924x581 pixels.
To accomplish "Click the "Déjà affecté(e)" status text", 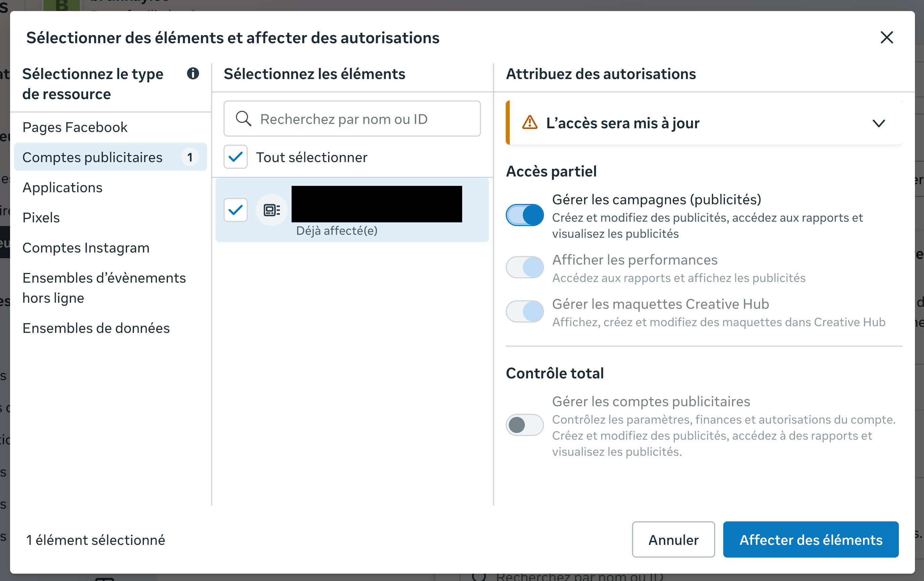I will coord(337,230).
